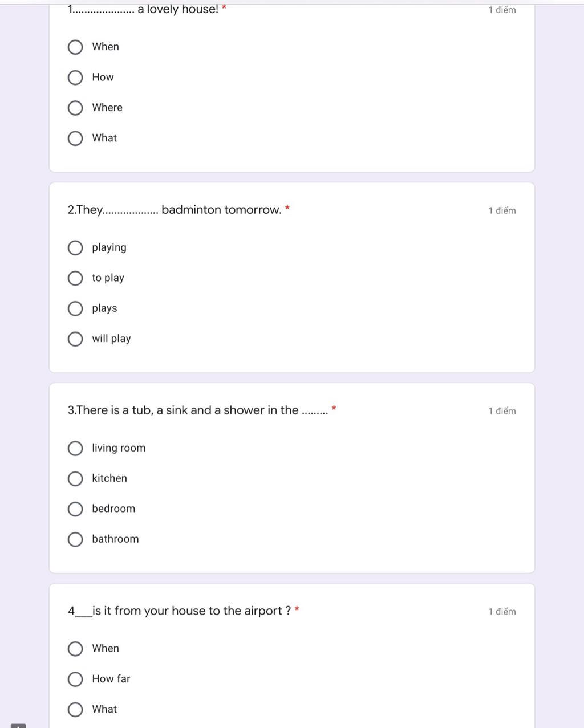Click question 4 text about the airport

(179, 611)
